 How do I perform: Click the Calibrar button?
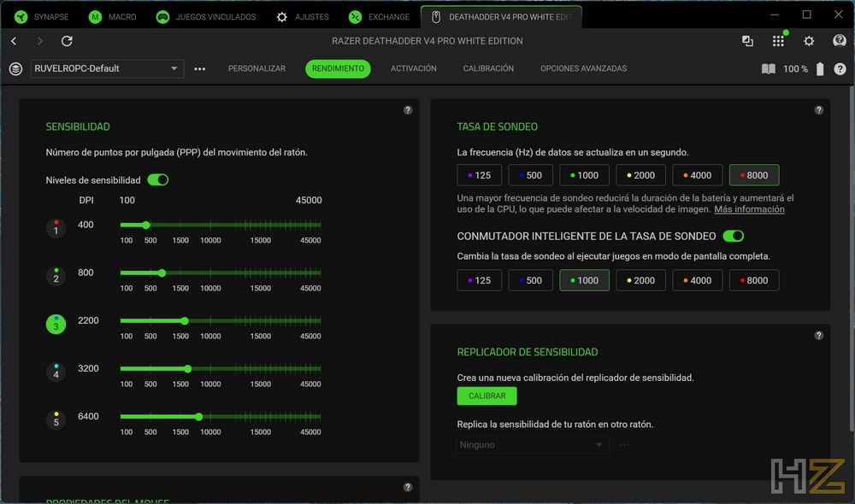487,396
